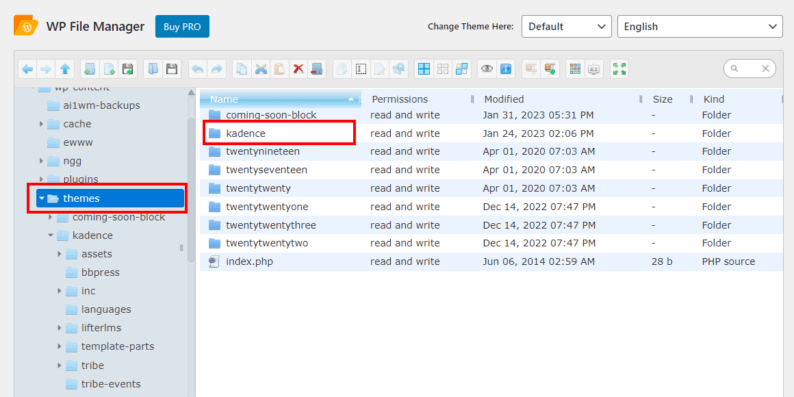Toggle fullscreen with green arrows icon
This screenshot has width=794, height=397.
[619, 69]
